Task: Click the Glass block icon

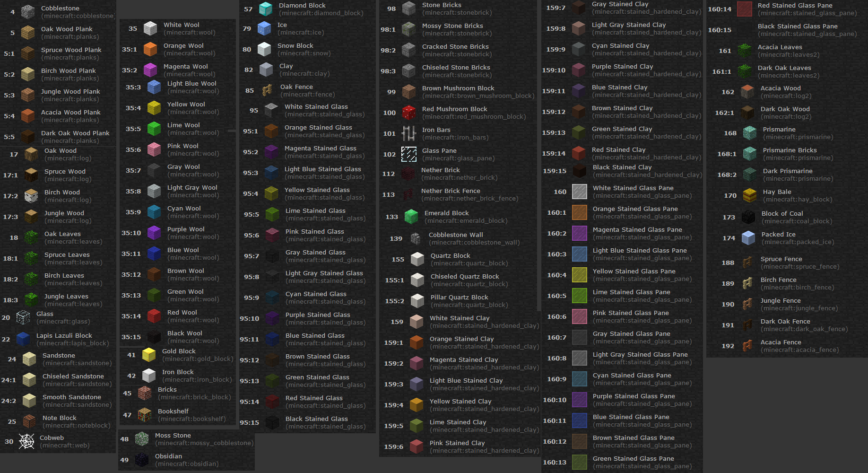Action: (x=23, y=317)
